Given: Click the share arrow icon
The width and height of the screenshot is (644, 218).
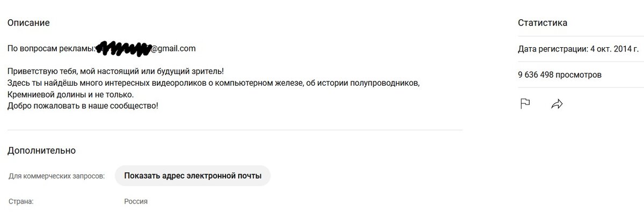Looking at the screenshot, I should point(557,104).
